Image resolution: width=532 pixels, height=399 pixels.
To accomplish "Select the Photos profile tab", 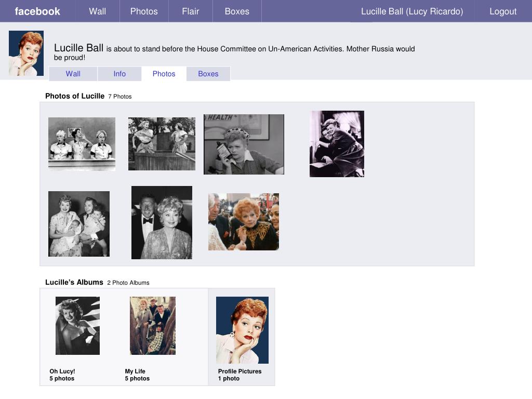I will 164,74.
